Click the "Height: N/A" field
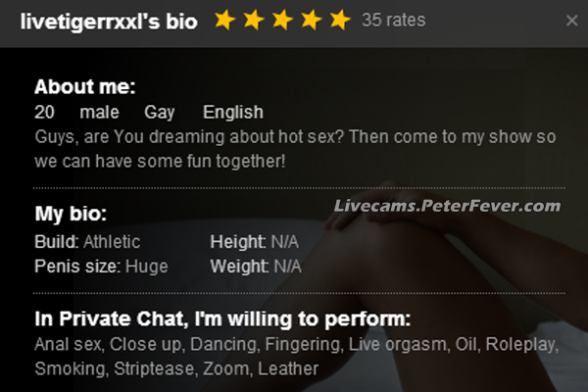Screen dimensions: 588x392 click(254, 241)
